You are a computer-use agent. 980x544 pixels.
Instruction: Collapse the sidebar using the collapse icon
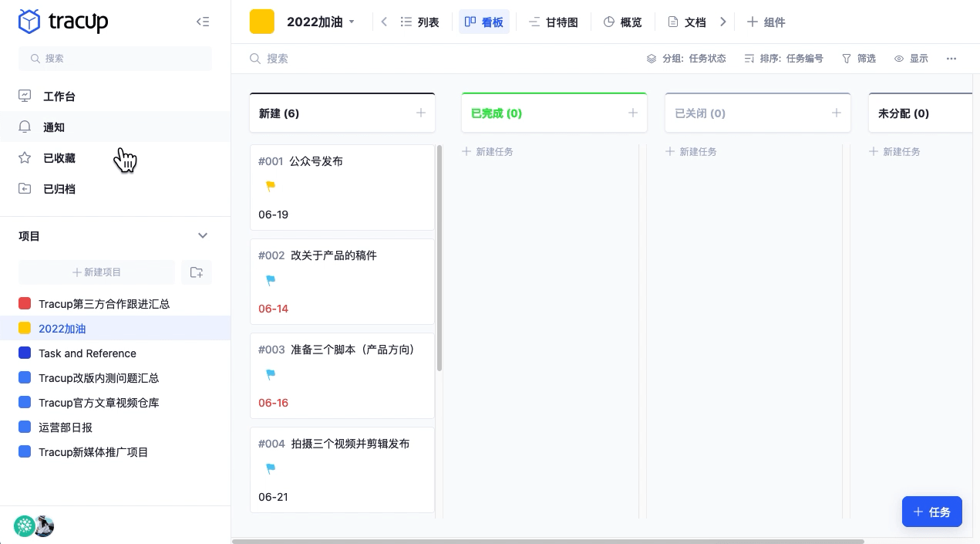(203, 22)
